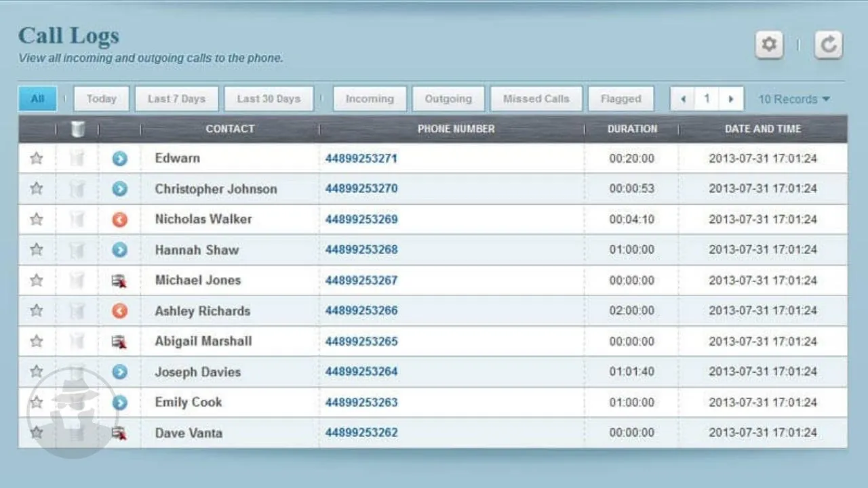
Task: Filter by Outgoing calls
Action: 448,99
